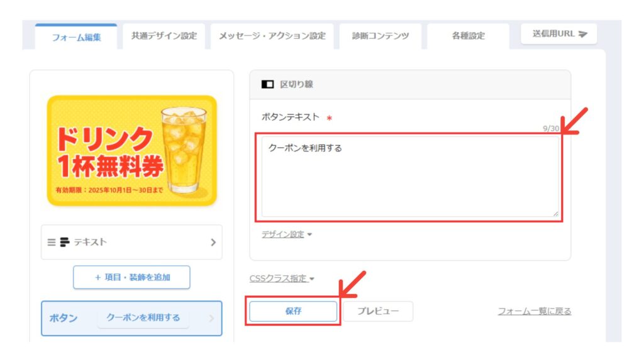Follow the フォーム一覧に戻る link

(x=535, y=312)
